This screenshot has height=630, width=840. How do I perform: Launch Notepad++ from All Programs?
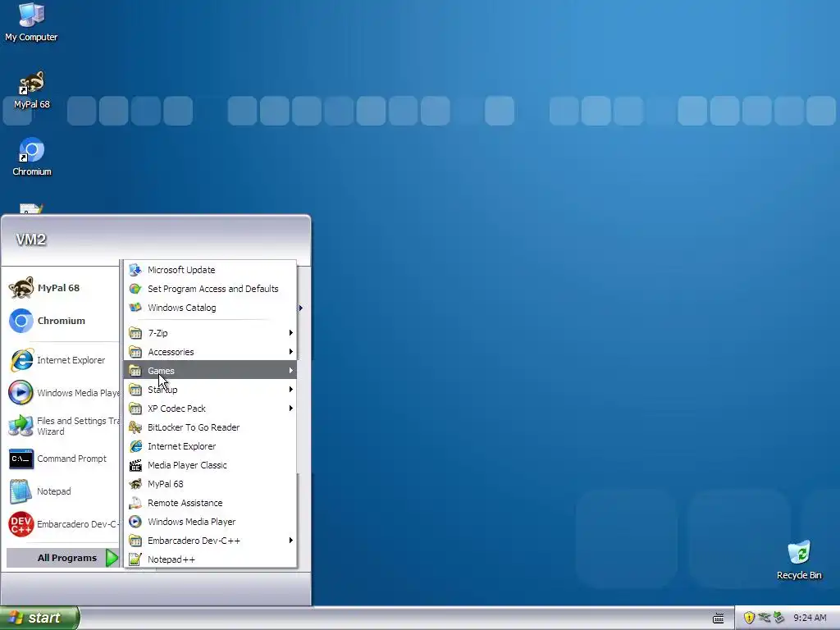[211, 559]
